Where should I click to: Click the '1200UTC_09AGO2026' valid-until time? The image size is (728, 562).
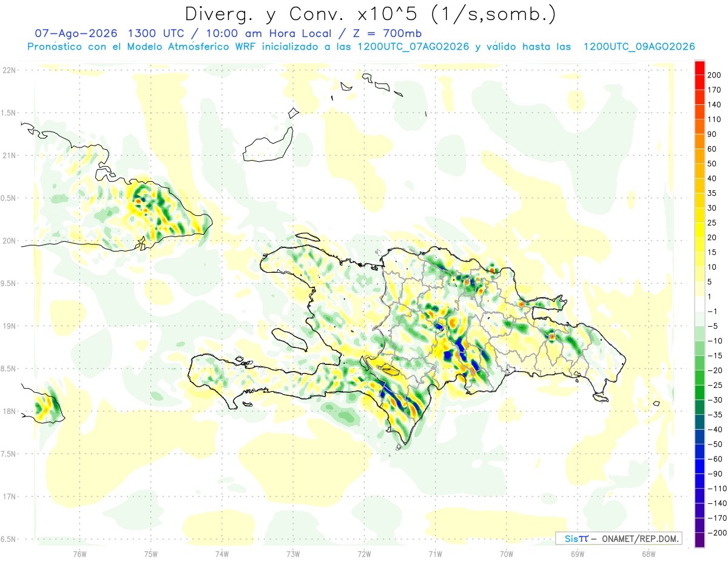point(639,47)
